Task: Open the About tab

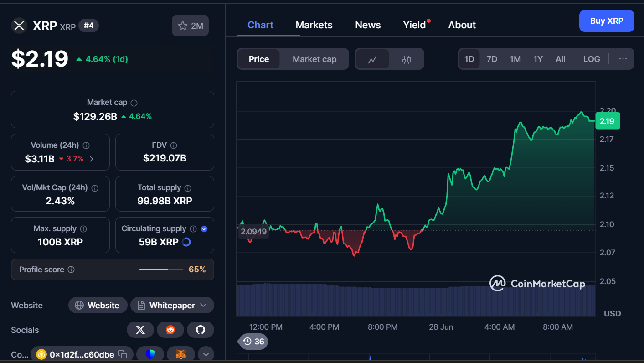Action: coord(462,25)
